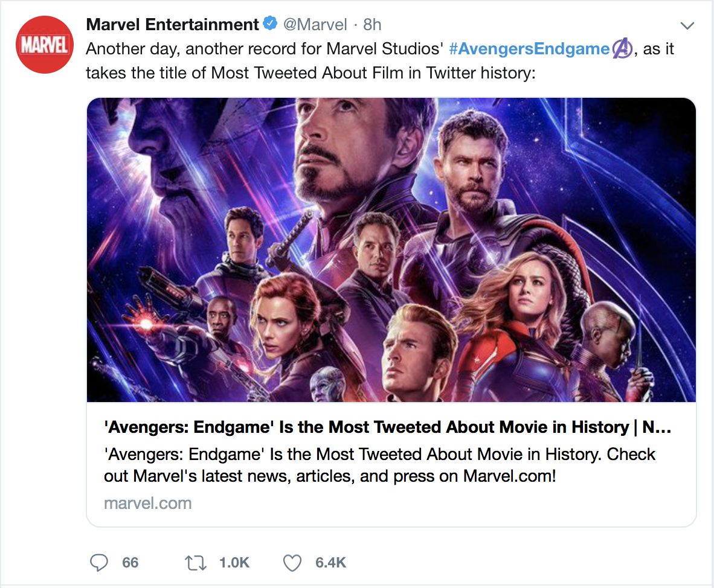714x588 pixels.
Task: Like the tweet with heart icon
Action: pos(292,563)
